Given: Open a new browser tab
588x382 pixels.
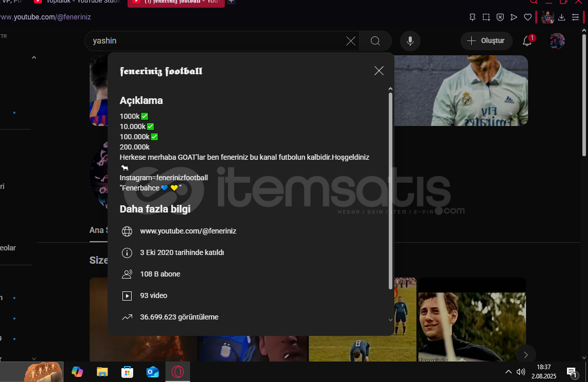Looking at the screenshot, I should pos(232,2).
